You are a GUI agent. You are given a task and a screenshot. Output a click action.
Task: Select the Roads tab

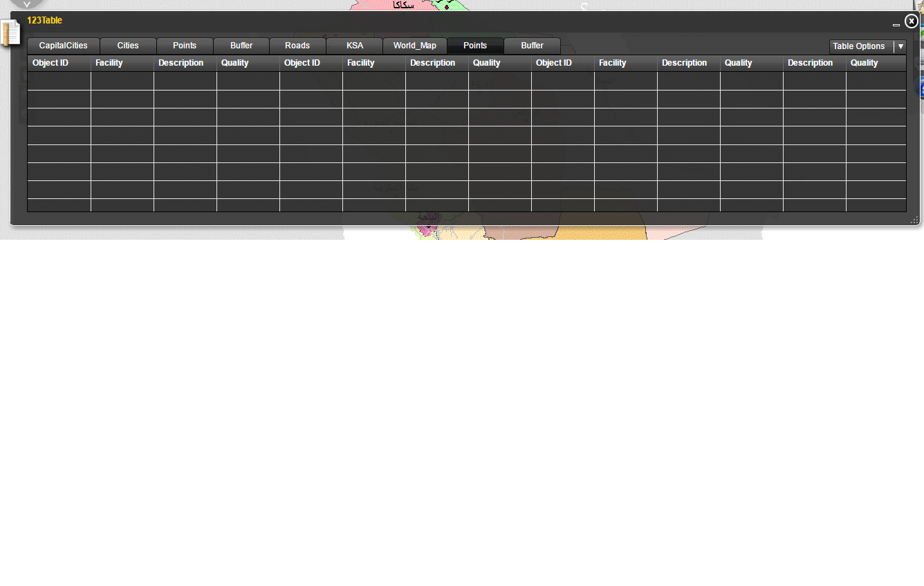pyautogui.click(x=297, y=46)
